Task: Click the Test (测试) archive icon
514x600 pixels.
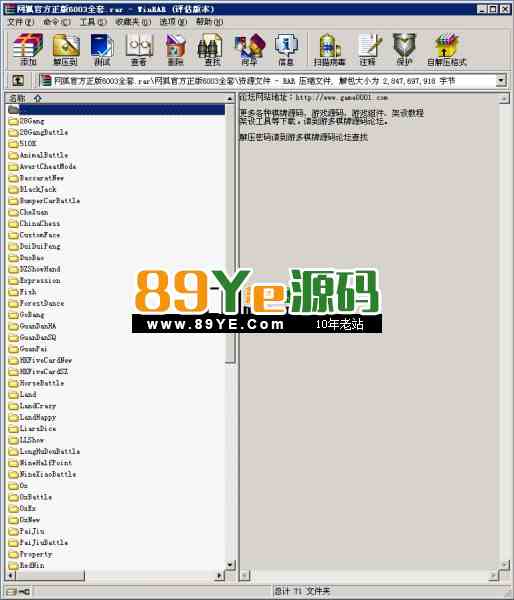Action: click(102, 49)
